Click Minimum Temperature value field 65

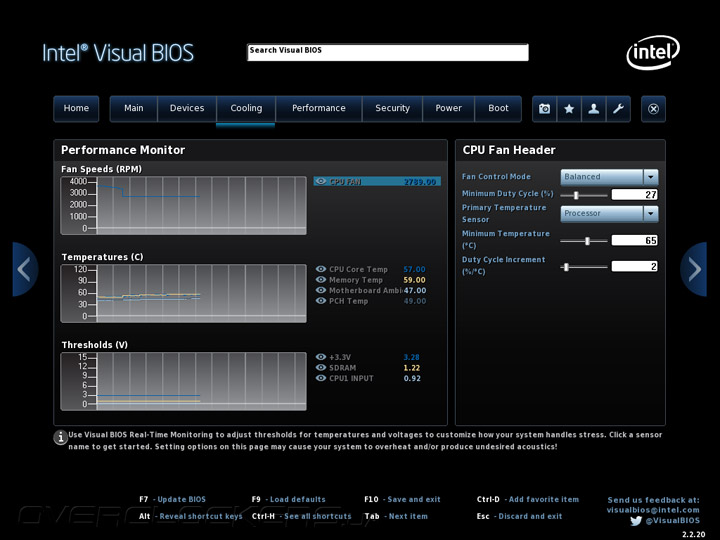point(635,240)
